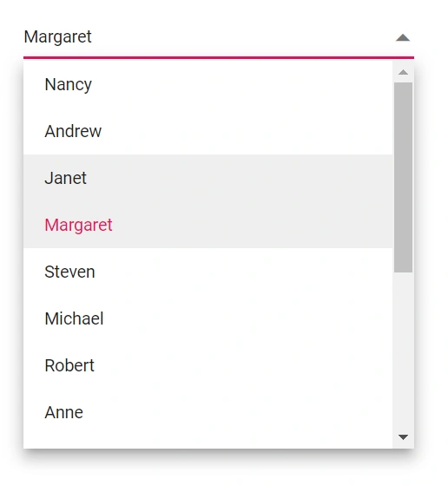Select Michael in the dropdown list
Image resolution: width=448 pixels, height=492 pixels.
[x=208, y=318]
